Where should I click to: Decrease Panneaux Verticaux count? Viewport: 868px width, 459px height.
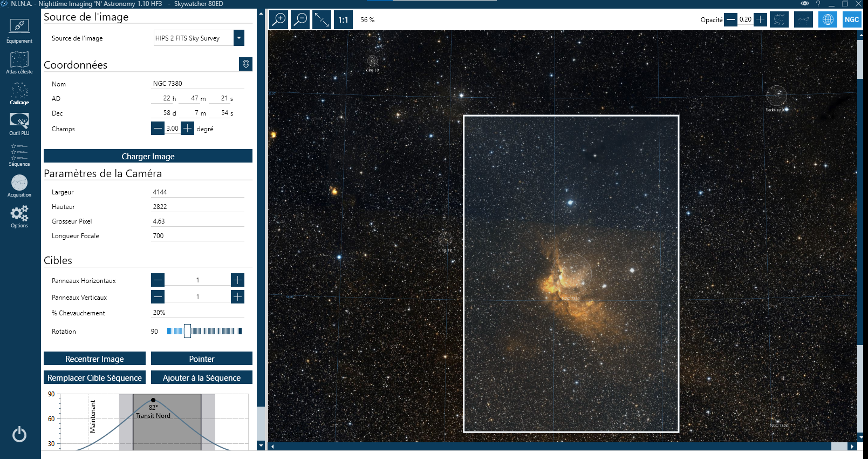(x=158, y=296)
